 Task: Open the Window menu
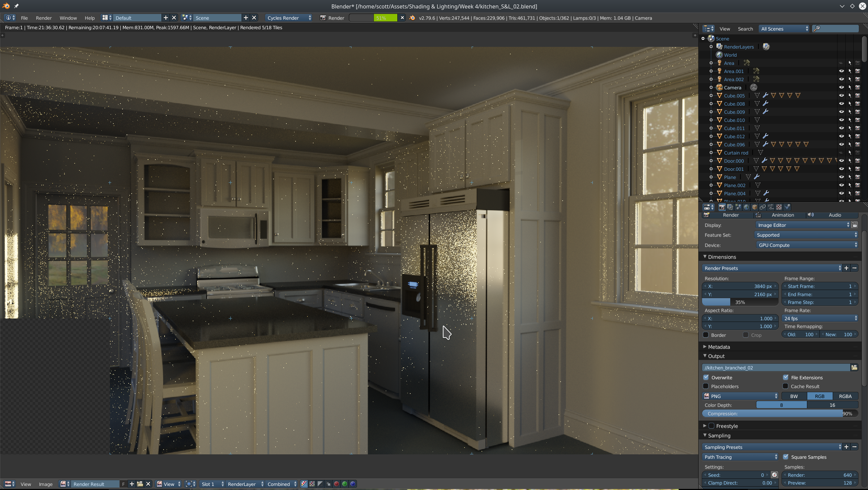68,18
